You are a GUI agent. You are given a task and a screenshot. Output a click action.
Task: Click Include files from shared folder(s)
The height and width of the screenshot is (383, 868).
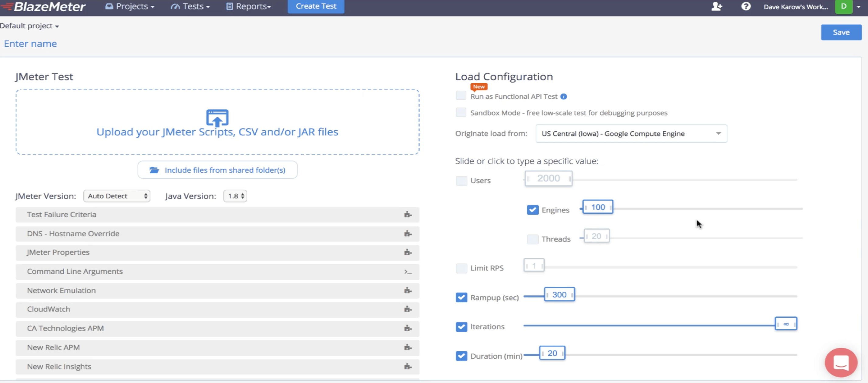tap(217, 170)
